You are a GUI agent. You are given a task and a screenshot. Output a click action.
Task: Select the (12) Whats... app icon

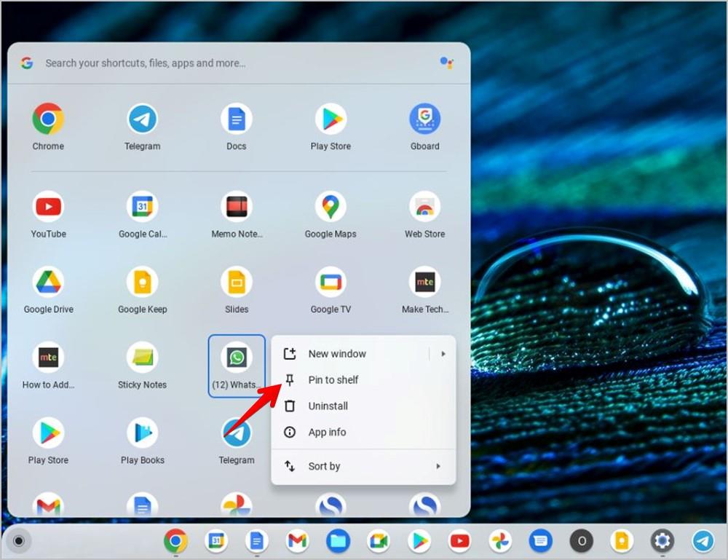tap(237, 358)
